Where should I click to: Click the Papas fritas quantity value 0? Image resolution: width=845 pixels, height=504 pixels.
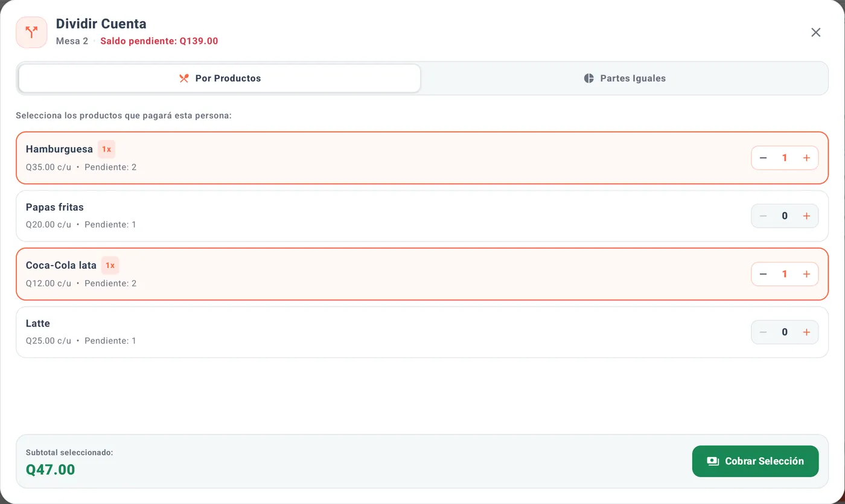click(785, 216)
